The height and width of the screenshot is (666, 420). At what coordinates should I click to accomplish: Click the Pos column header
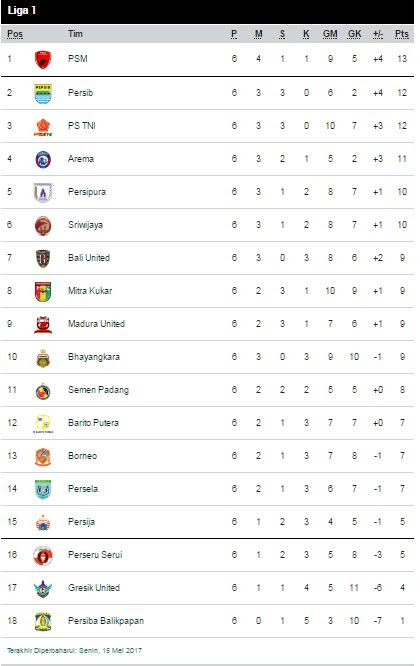(x=15, y=34)
